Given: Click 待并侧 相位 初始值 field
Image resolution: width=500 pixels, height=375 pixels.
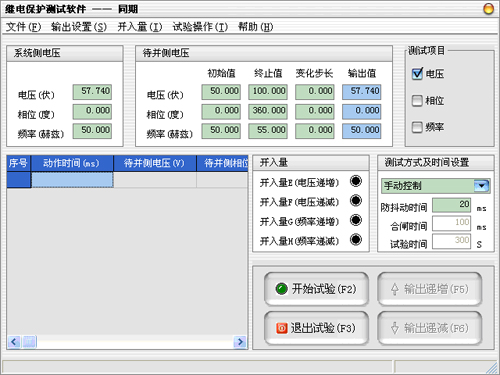Looking at the screenshot, I should 221,111.
